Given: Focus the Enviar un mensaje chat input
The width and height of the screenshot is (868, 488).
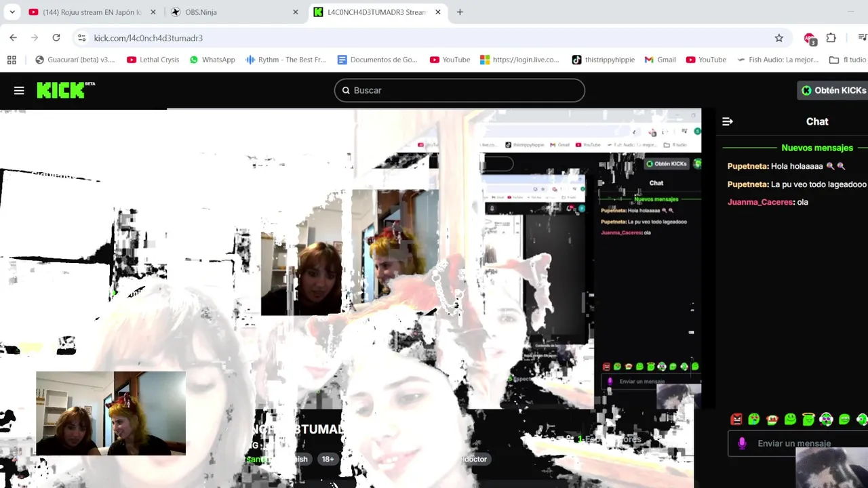Looking at the screenshot, I should 797,443.
